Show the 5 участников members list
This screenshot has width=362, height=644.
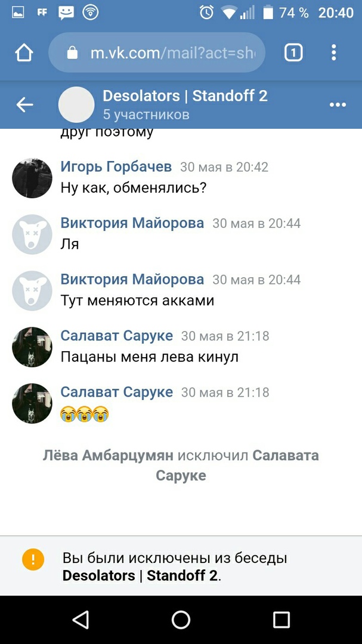coord(146,114)
